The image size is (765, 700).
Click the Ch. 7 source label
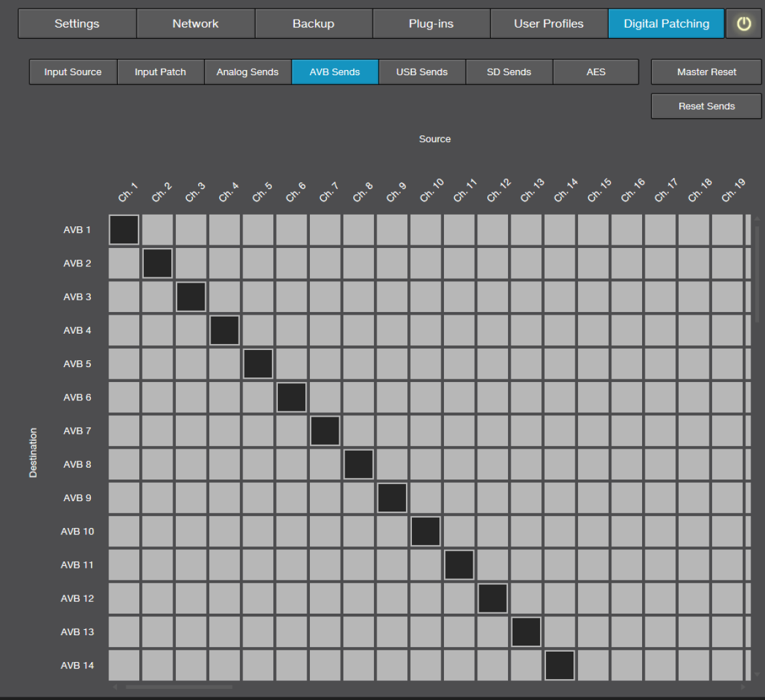pos(328,191)
